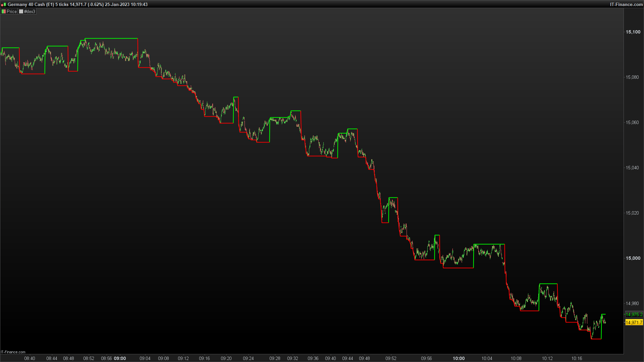
Task: Click IT-Finance.com watermark at bottom left
Action: [x=13, y=352]
